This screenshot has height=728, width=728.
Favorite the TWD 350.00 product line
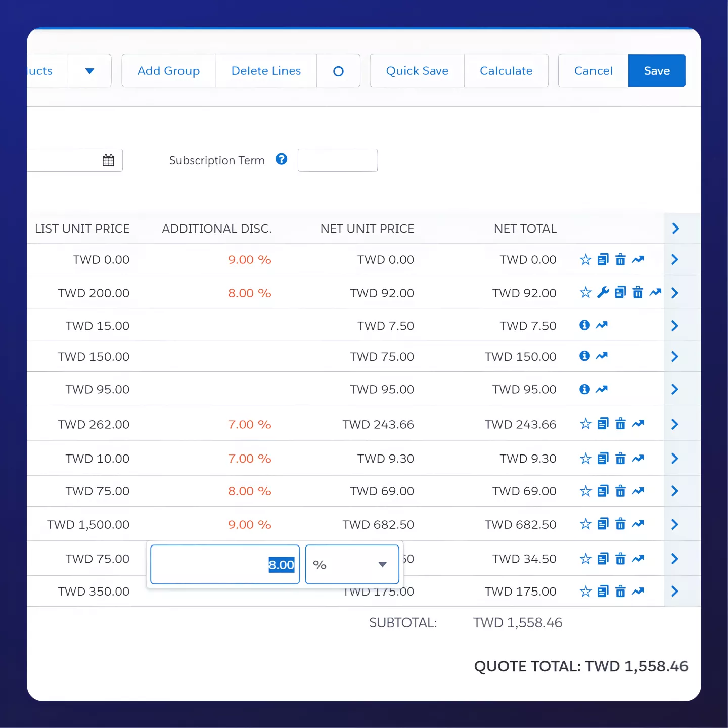coord(585,591)
